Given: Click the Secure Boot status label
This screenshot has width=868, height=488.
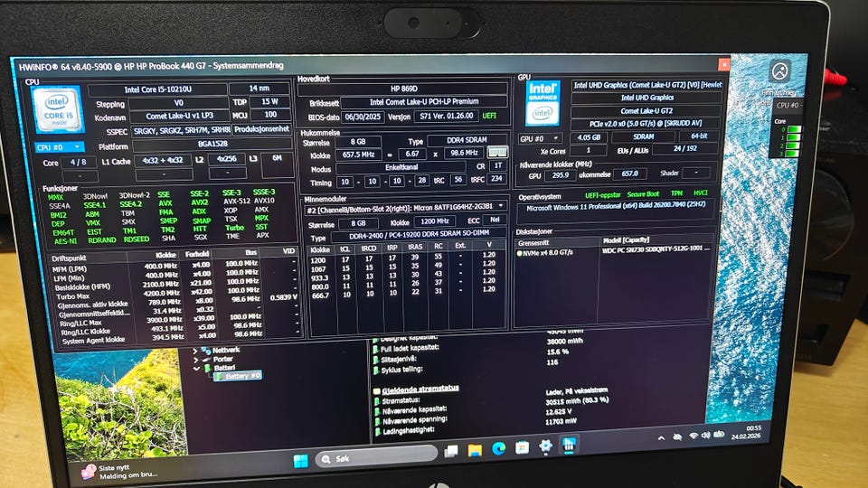Looking at the screenshot, I should tap(643, 194).
